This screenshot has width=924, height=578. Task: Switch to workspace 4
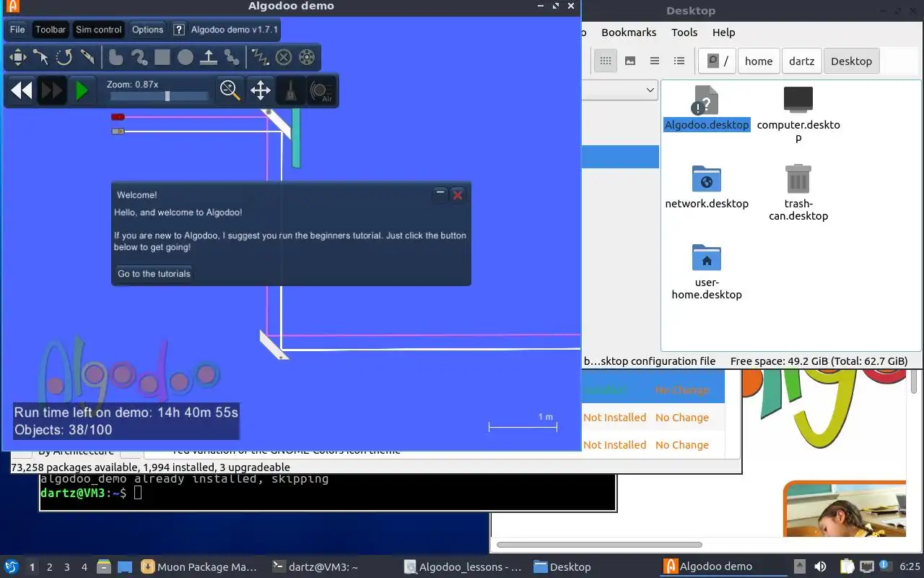(84, 567)
